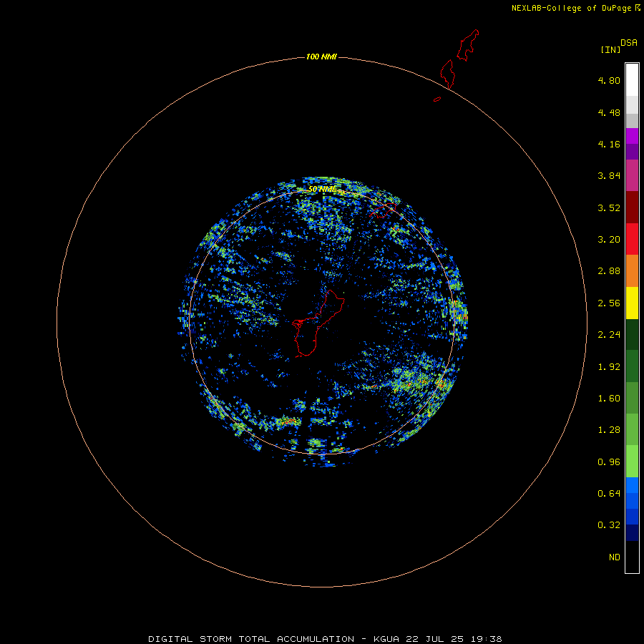Click the 3.52 scale value
Image resolution: width=644 pixels, height=644 pixels.
click(609, 208)
